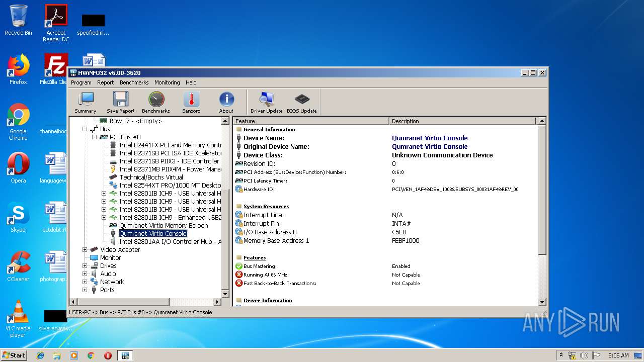
Task: Open Recycle Bin desktop icon
Action: [18, 20]
